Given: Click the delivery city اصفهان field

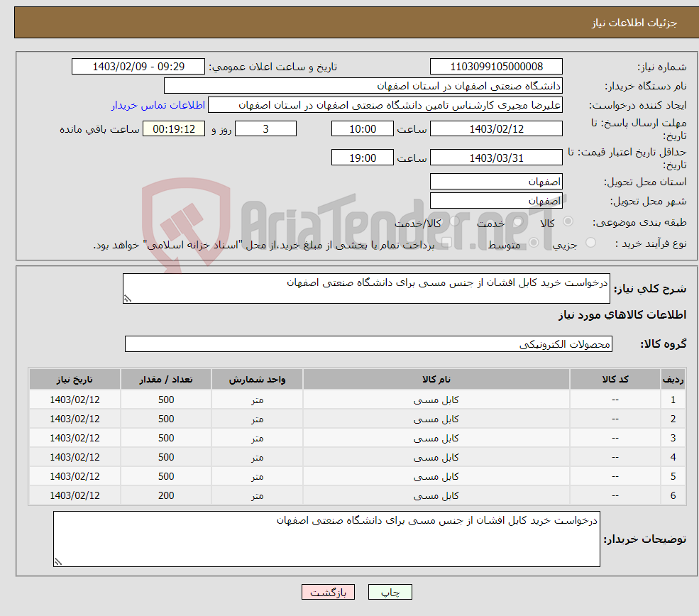Looking at the screenshot, I should (x=496, y=201).
